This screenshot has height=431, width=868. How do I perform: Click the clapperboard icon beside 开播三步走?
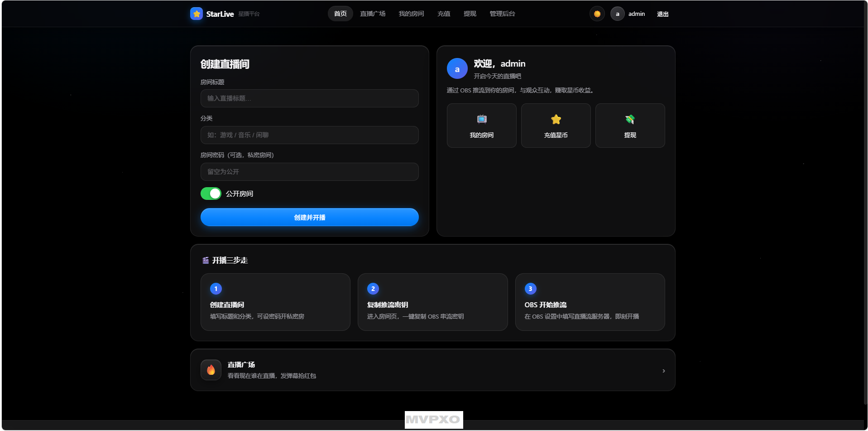tap(206, 260)
